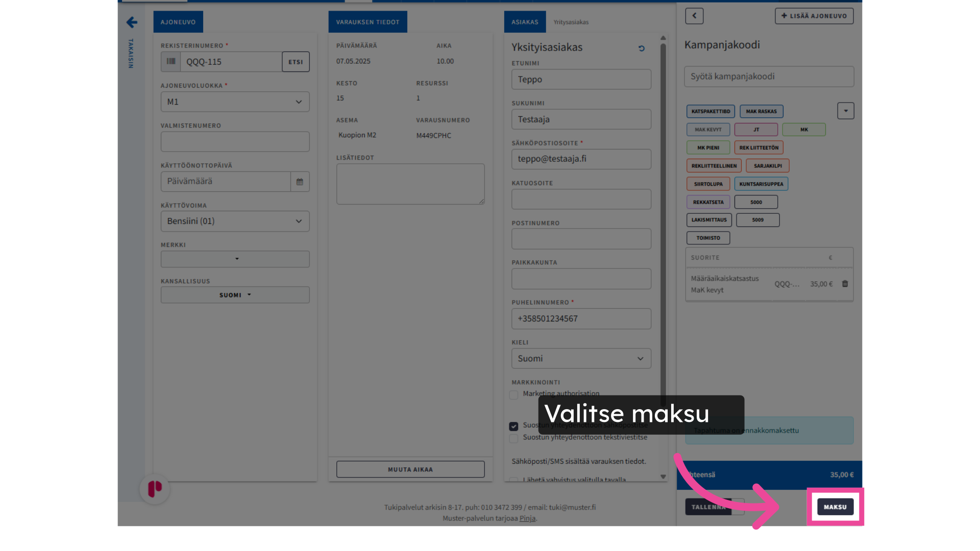Screen dimensions: 980x551
Task: Tick Suostun yhteydenottoon tekstiviestitse checkbox
Action: tap(513, 438)
